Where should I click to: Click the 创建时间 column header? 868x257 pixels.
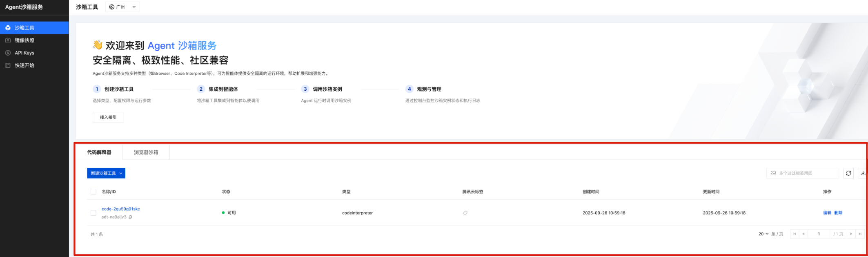591,192
